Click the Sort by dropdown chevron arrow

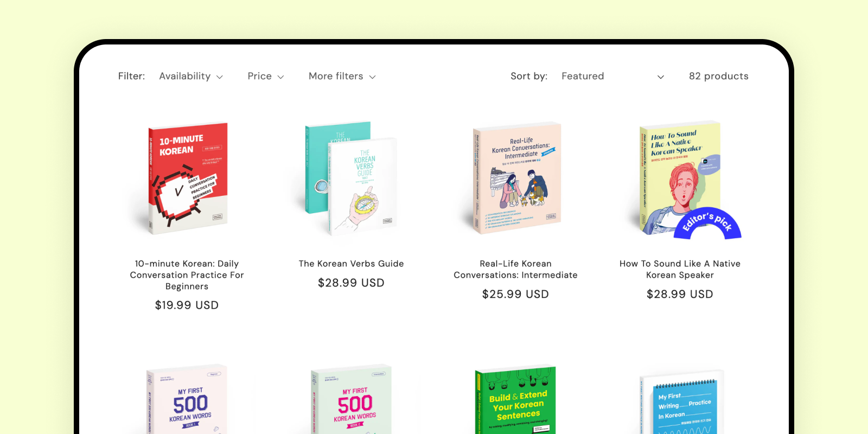[660, 77]
